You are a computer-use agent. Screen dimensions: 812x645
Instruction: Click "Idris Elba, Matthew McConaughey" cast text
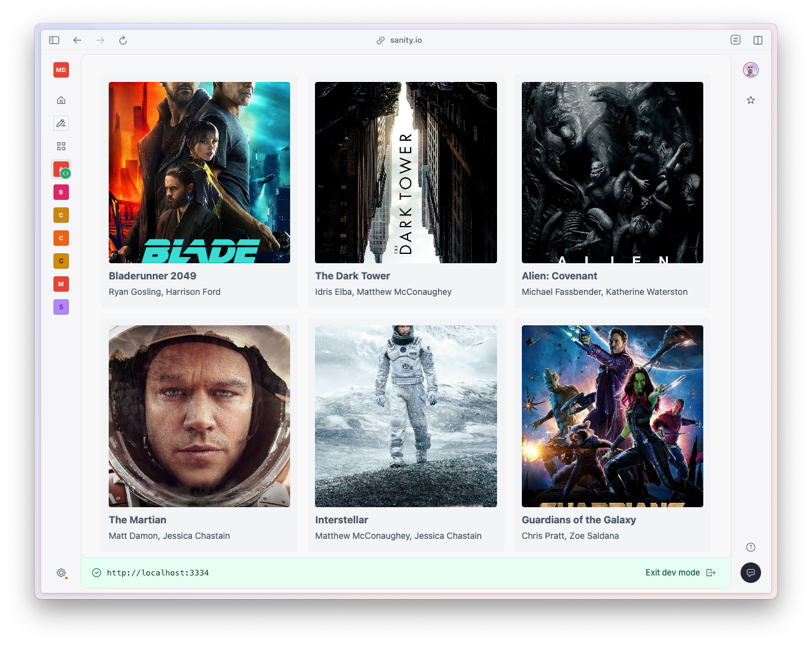[383, 292]
